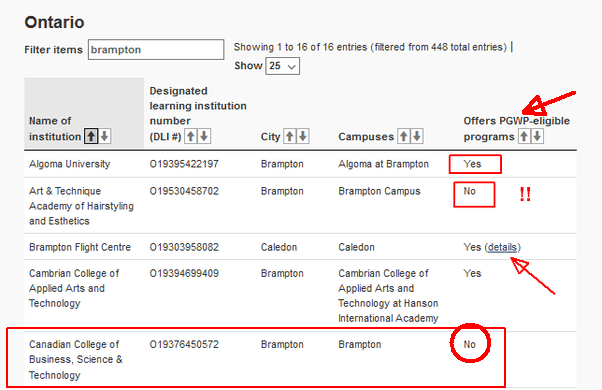Open the details link for Brampton Flight Centre
Screen dimensions: 602x390
(x=502, y=247)
